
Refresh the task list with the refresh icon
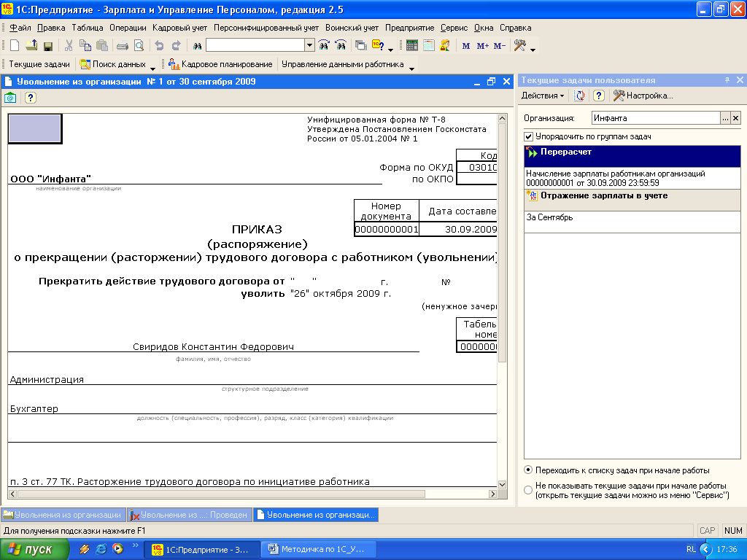[579, 96]
